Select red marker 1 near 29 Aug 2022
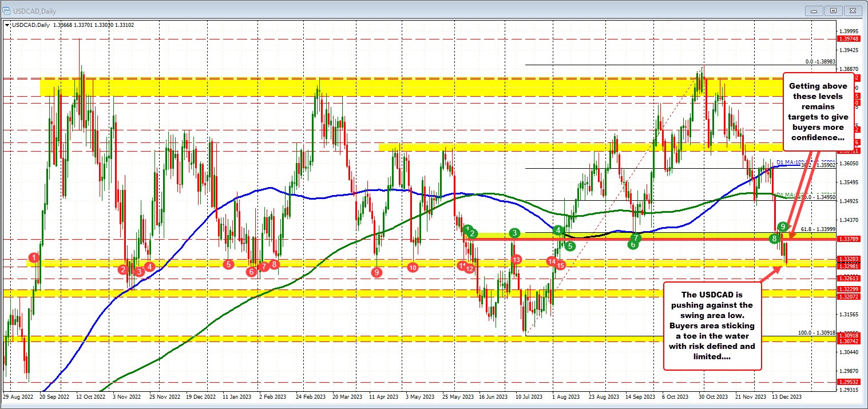Image resolution: width=868 pixels, height=409 pixels. [33, 259]
